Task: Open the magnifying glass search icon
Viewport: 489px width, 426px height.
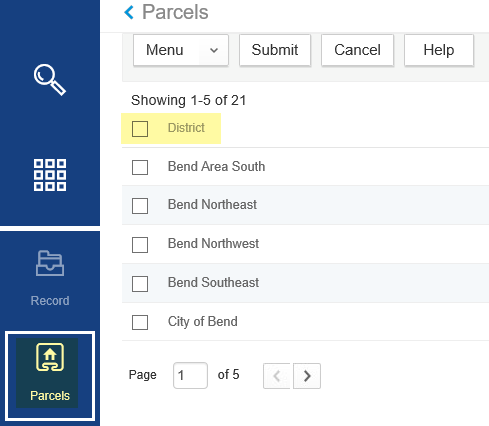Action: pyautogui.click(x=50, y=80)
